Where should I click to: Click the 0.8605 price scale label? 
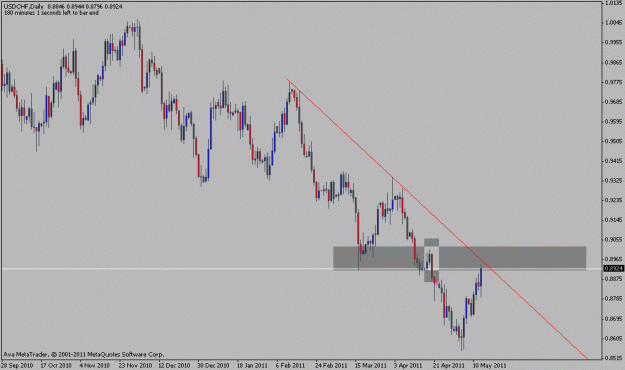(614, 338)
